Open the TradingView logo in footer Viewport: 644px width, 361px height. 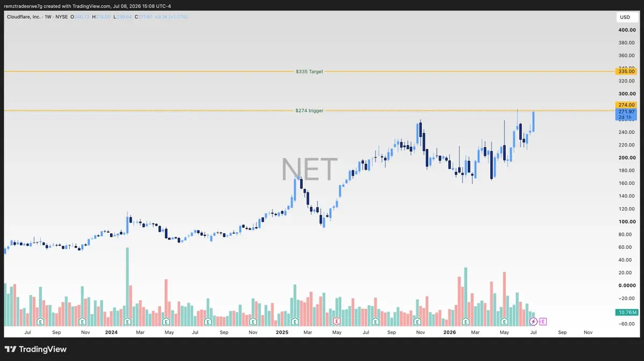click(36, 349)
